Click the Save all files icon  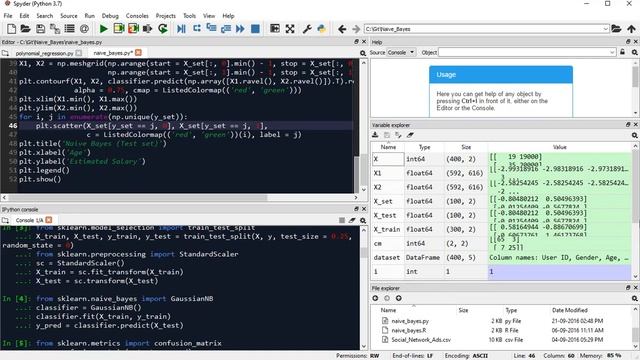[x=55, y=29]
